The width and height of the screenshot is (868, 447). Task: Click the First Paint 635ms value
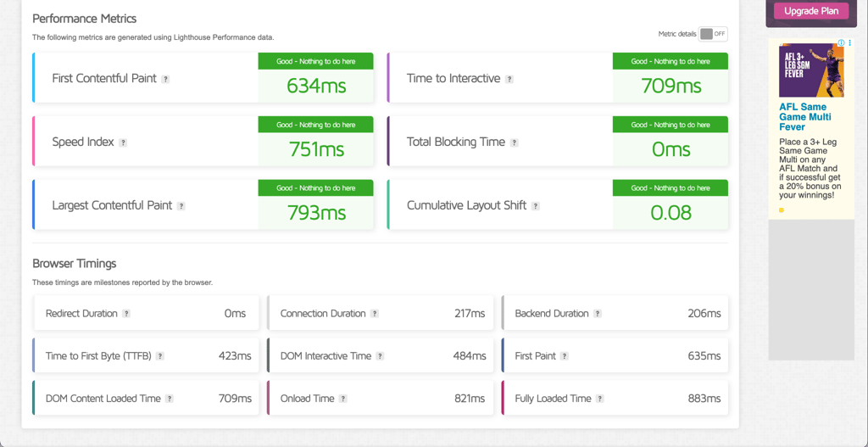click(704, 356)
